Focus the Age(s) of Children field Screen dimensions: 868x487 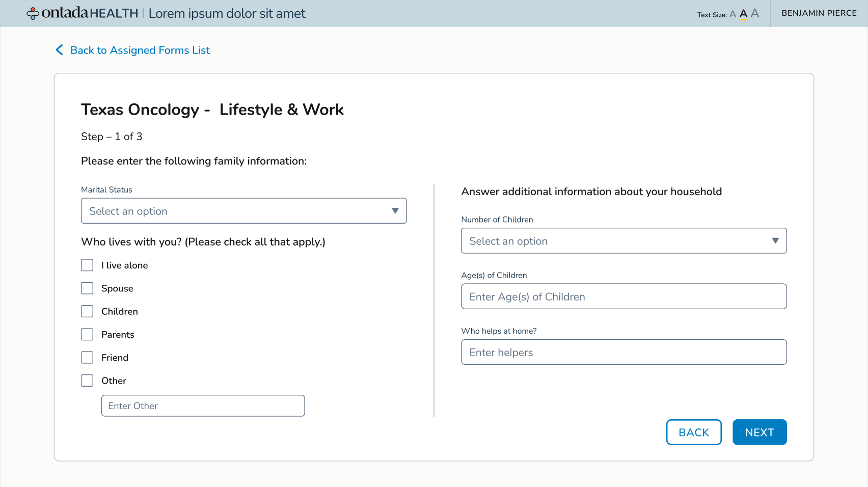pyautogui.click(x=623, y=296)
